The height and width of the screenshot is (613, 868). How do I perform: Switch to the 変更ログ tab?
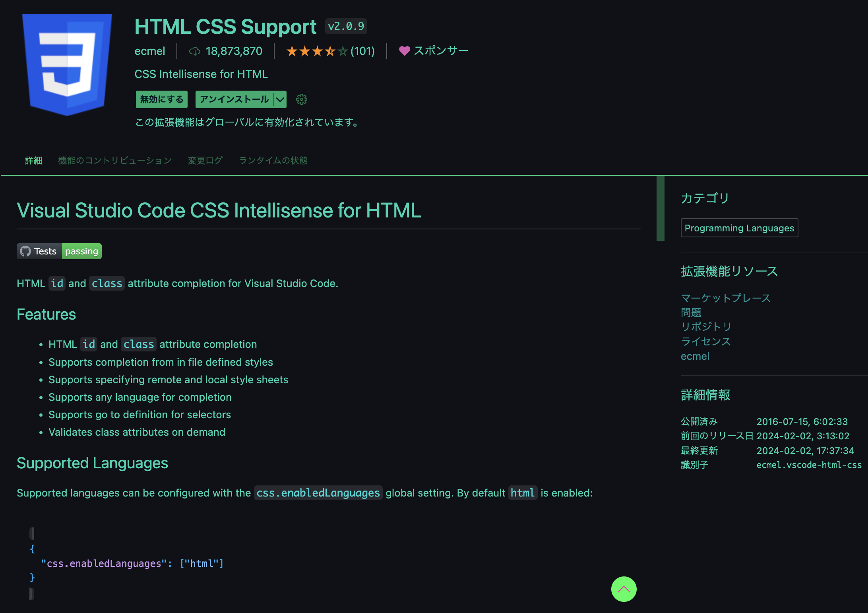point(205,160)
